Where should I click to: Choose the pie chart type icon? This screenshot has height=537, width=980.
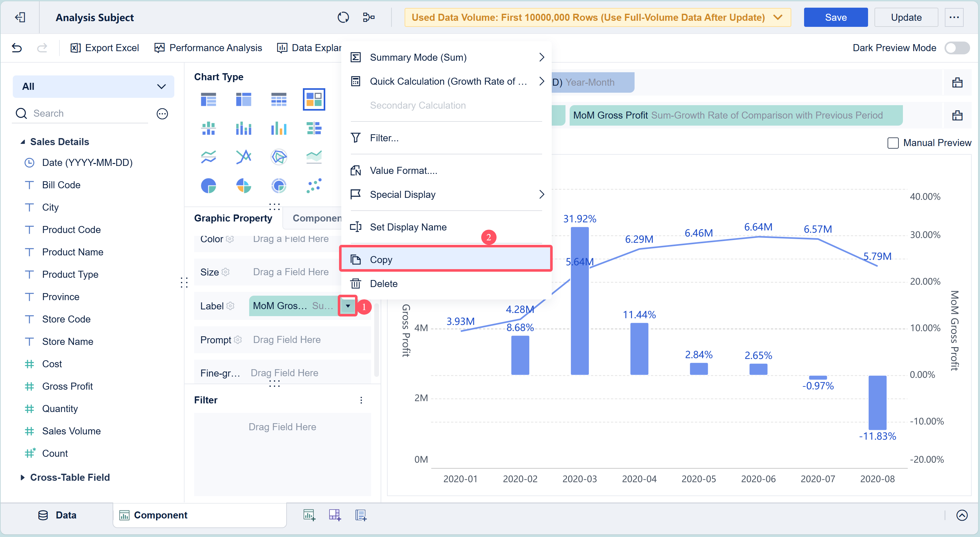[208, 186]
